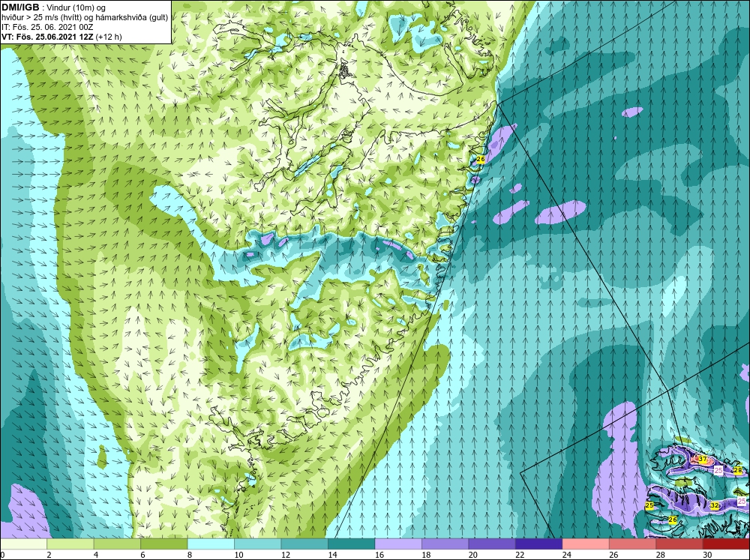The height and width of the screenshot is (560, 750).
Task: Click the 26–28 m/s salmon red legend swatch
Action: (x=633, y=544)
